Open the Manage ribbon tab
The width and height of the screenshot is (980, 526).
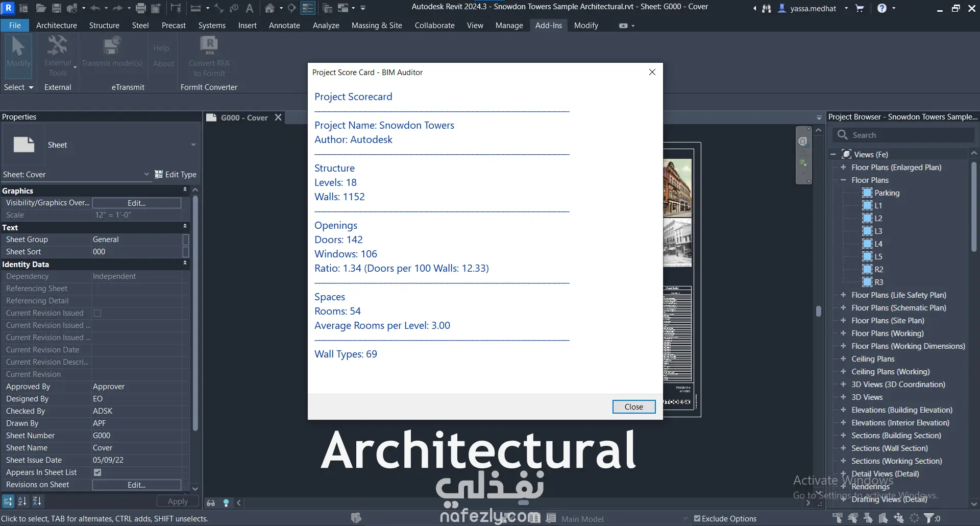click(x=509, y=26)
